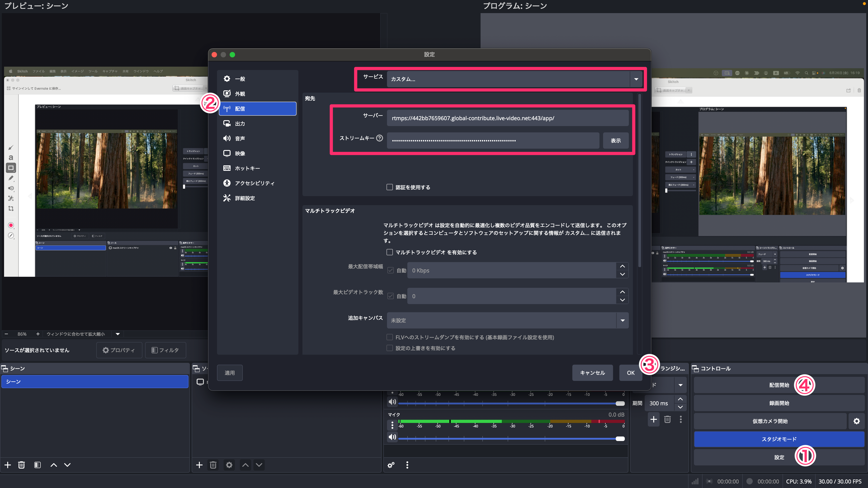The height and width of the screenshot is (488, 868).
Task: Open advanced audio properties gears icon
Action: (391, 465)
